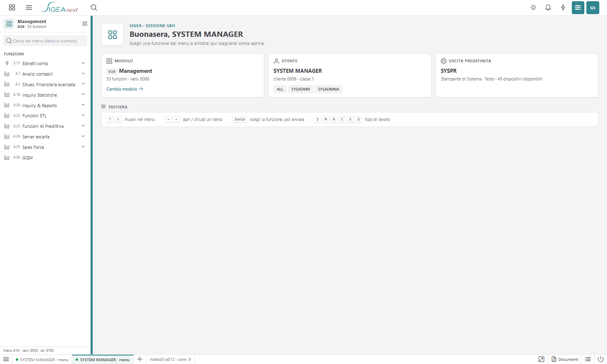Click the ALL user tag
The width and height of the screenshot is (607, 364).
pyautogui.click(x=280, y=89)
